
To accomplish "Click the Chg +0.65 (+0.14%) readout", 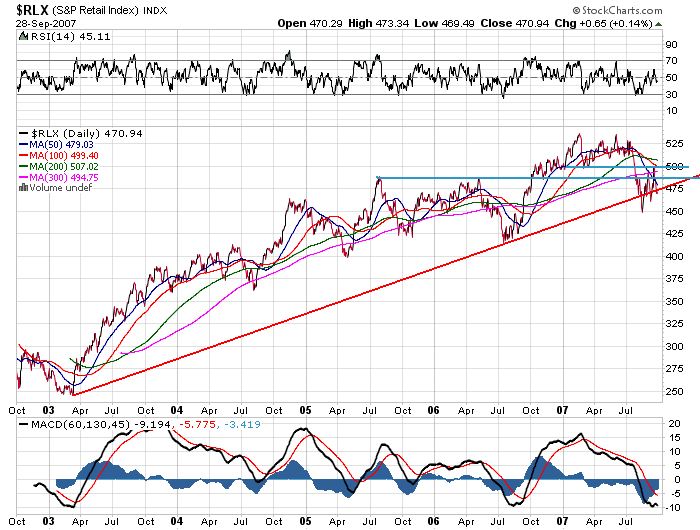I will click(603, 23).
